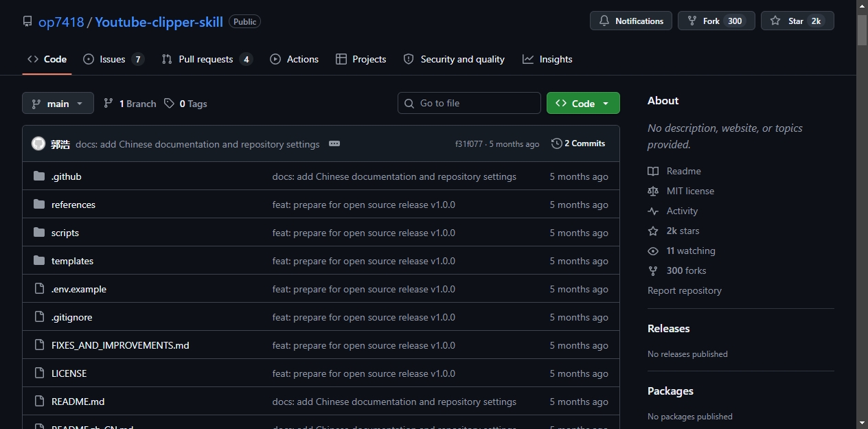868x429 pixels.
Task: Open the Youtube-clipper-skill repository link
Action: coord(159,22)
